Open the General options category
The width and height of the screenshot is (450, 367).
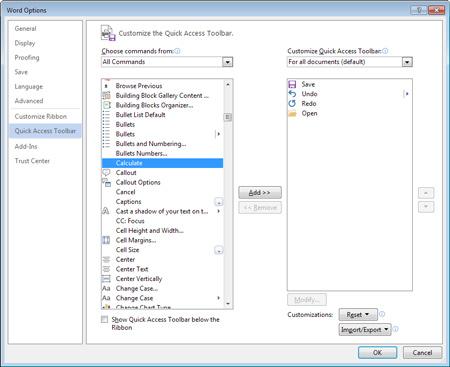[x=25, y=29]
